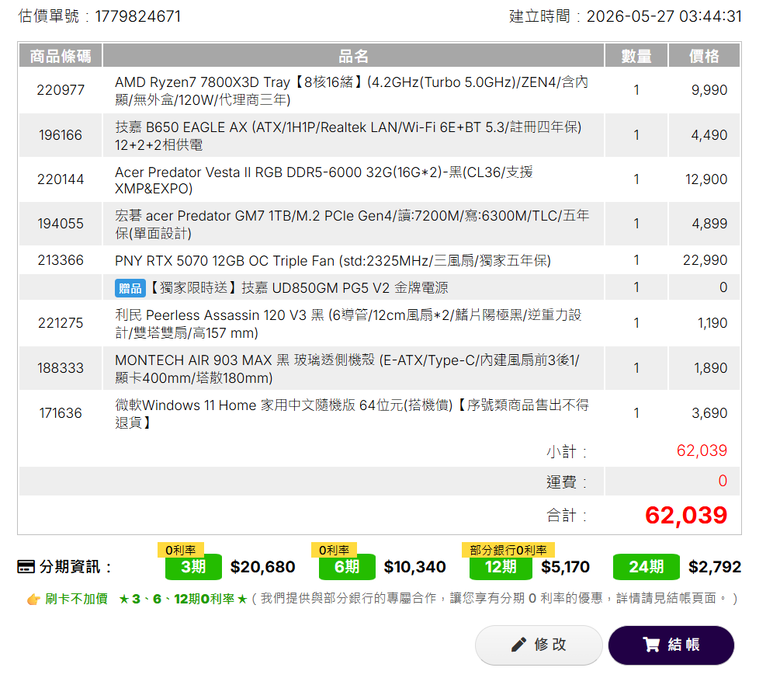This screenshot has width=780, height=678.
Task: Click the $10,340 installment amount
Action: [415, 567]
